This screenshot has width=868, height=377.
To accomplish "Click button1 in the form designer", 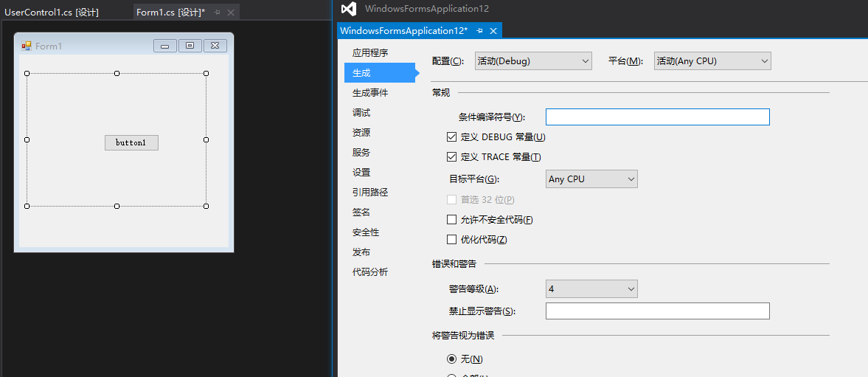I will pos(132,143).
